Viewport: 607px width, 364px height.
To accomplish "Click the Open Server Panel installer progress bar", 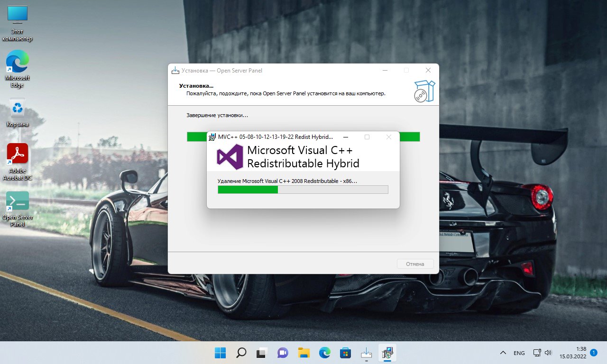I will point(303,136).
